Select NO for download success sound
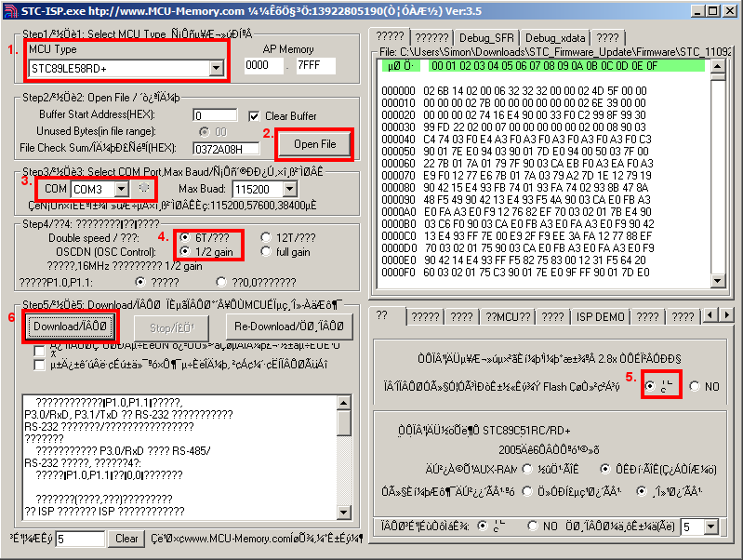This screenshot has height=560, width=743. click(x=533, y=526)
